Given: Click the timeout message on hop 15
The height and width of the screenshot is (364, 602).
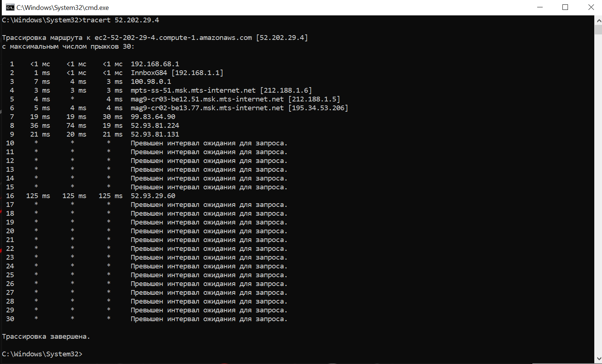Looking at the screenshot, I should [209, 187].
